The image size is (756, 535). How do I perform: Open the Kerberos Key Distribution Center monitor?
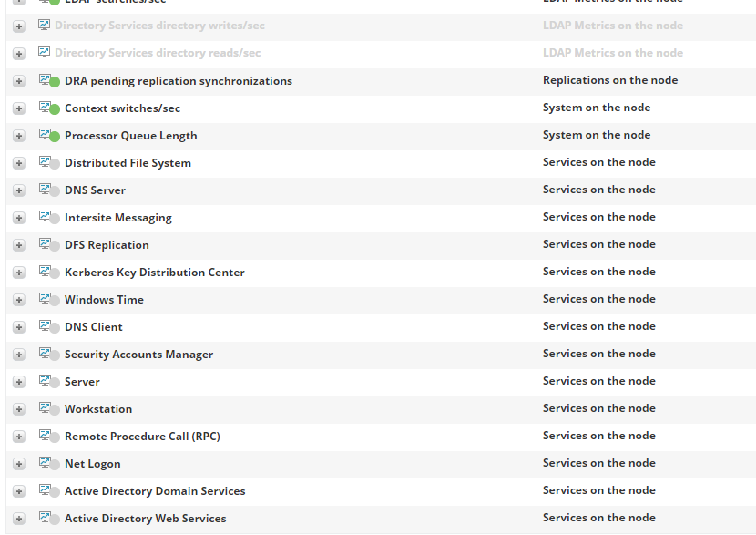(154, 273)
